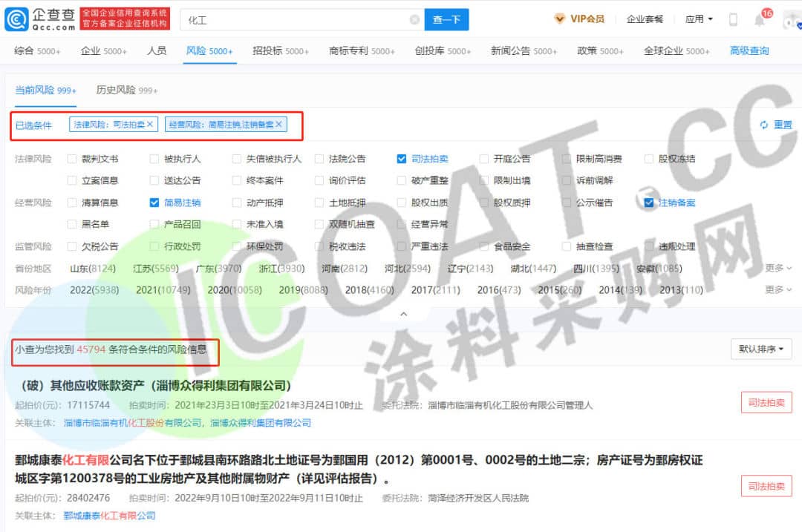Clear the search box with the X icon

pos(414,20)
